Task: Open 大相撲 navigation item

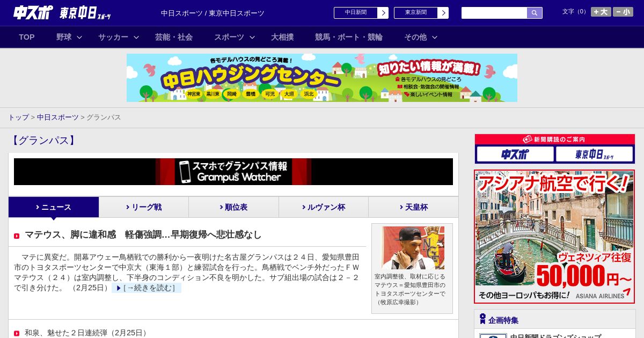Action: (282, 37)
